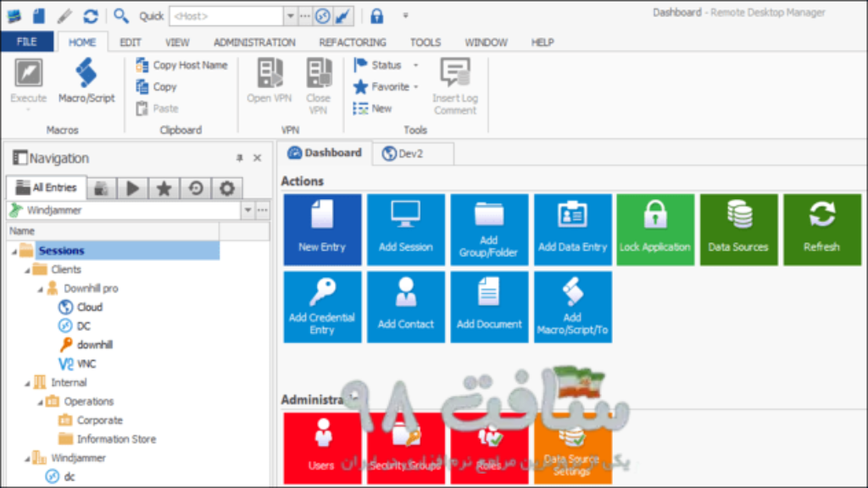This screenshot has height=488, width=868.
Task: Click the pencil edit icon in quick toolbar
Action: tap(64, 16)
